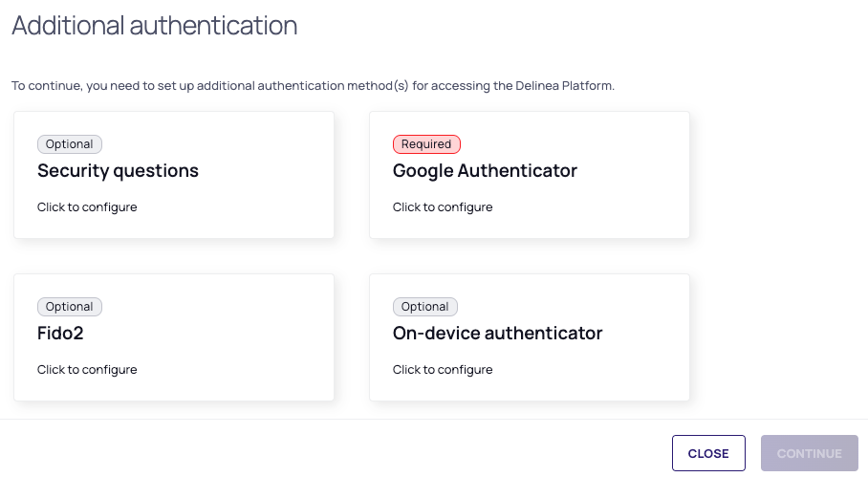The image size is (868, 477).
Task: Open the Security questions setup card
Action: 118,171
